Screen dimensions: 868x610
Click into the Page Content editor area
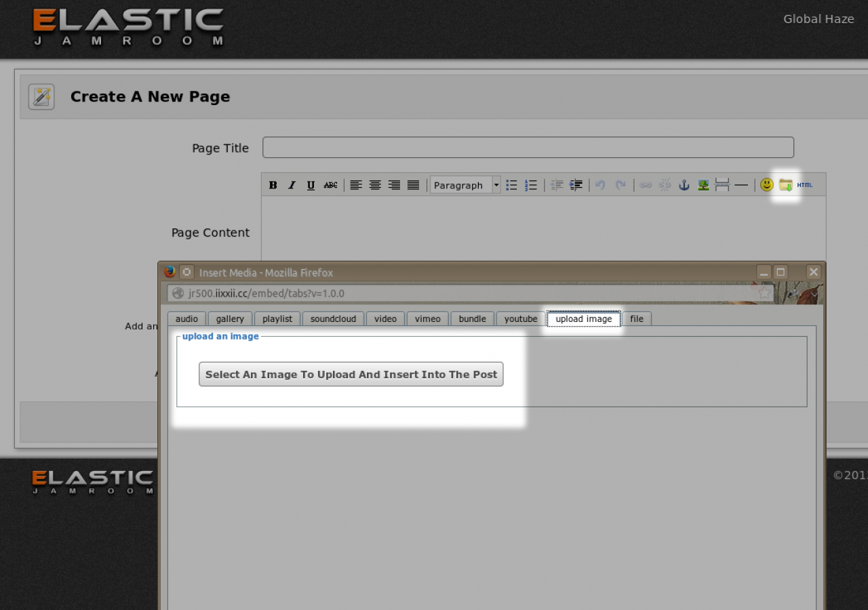point(544,228)
